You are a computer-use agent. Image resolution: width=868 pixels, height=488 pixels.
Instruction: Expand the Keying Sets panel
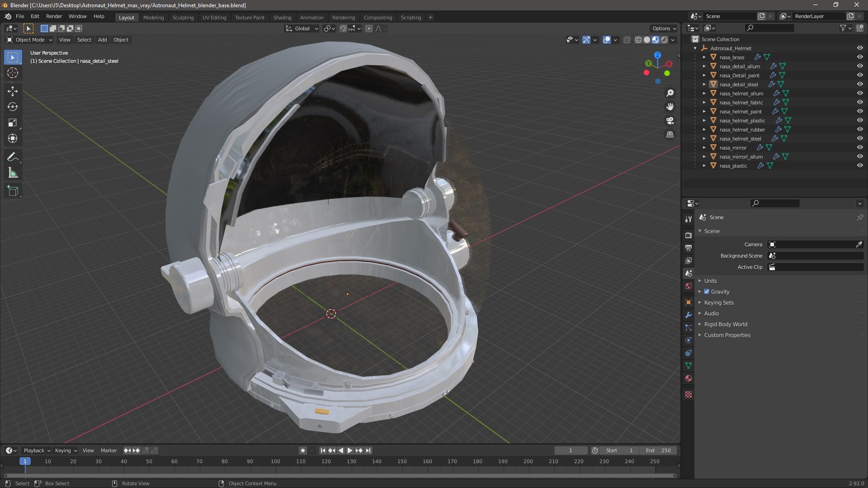click(718, 302)
